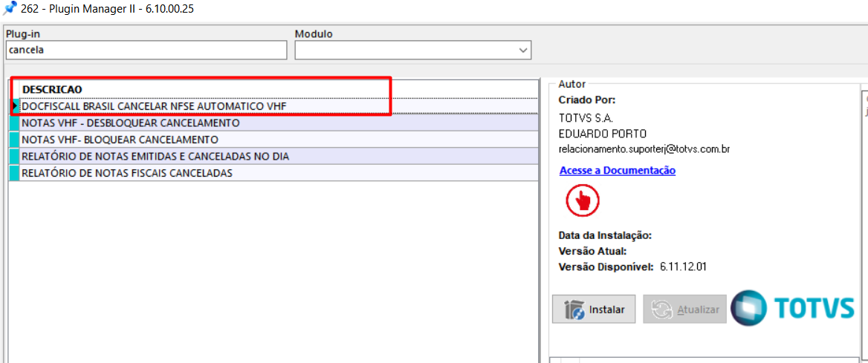Click teal marker beside NOTAS VHF- BLOQUEAR CANCELAMENTO
This screenshot has height=363, width=868.
pos(14,139)
